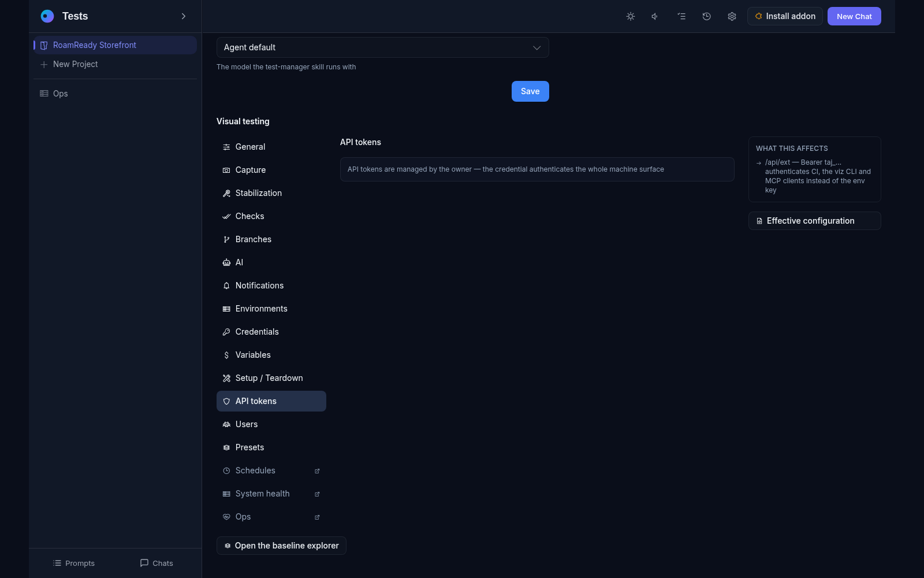Select the Checks section
Image resolution: width=924 pixels, height=578 pixels.
click(x=271, y=216)
